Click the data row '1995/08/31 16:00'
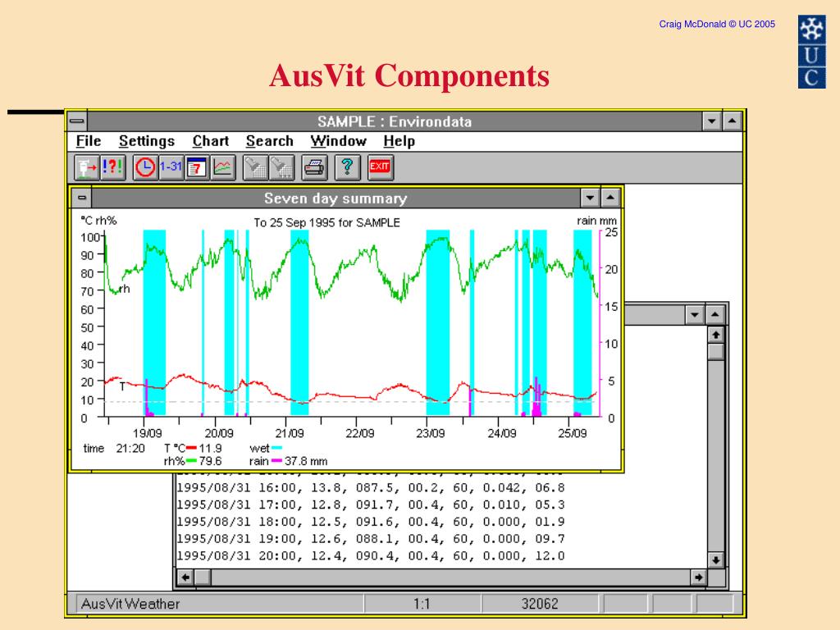 click(x=370, y=487)
